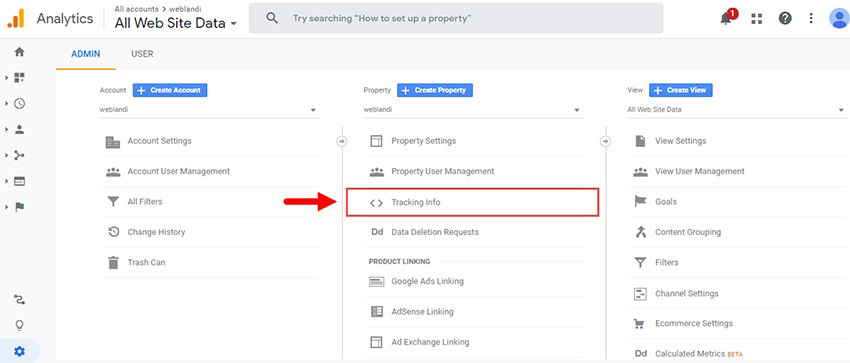Click the Account Settings building icon
The height and width of the screenshot is (363, 850).
click(x=113, y=141)
